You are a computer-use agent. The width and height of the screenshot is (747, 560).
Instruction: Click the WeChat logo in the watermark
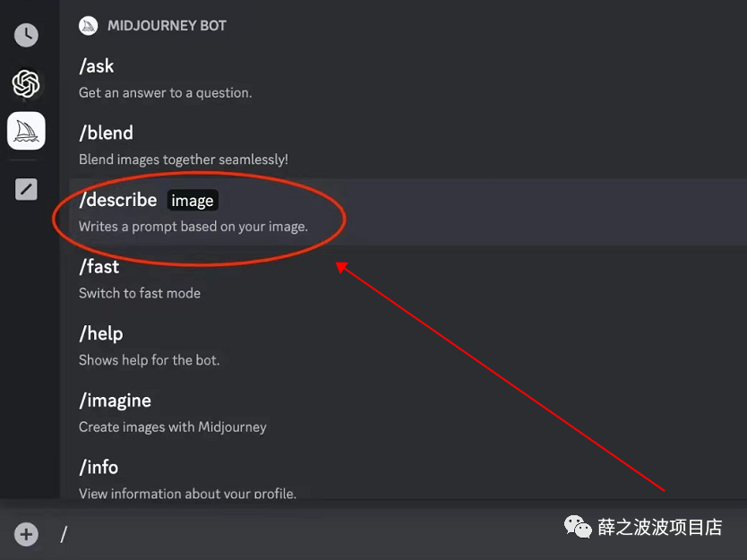[x=578, y=528]
